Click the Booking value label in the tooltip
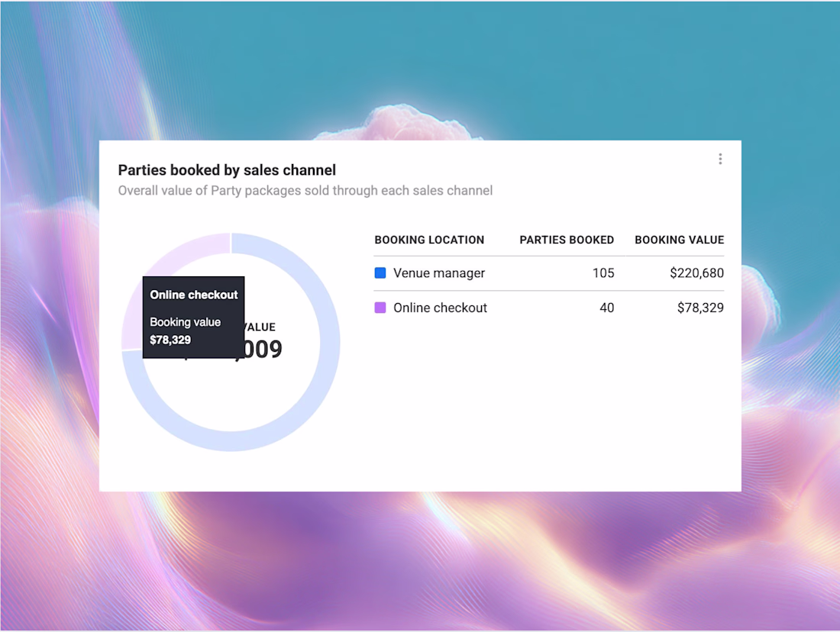The height and width of the screenshot is (632, 840). click(x=185, y=322)
